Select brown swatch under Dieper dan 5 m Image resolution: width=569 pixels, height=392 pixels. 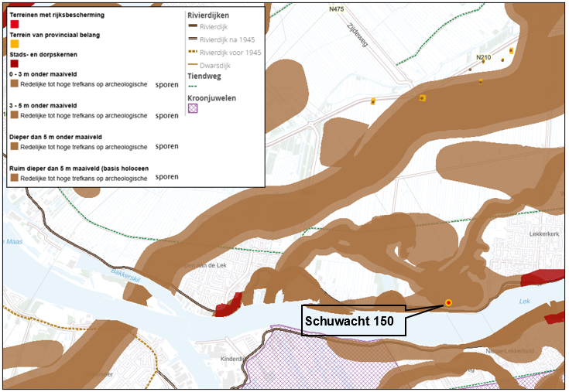[x=15, y=146]
